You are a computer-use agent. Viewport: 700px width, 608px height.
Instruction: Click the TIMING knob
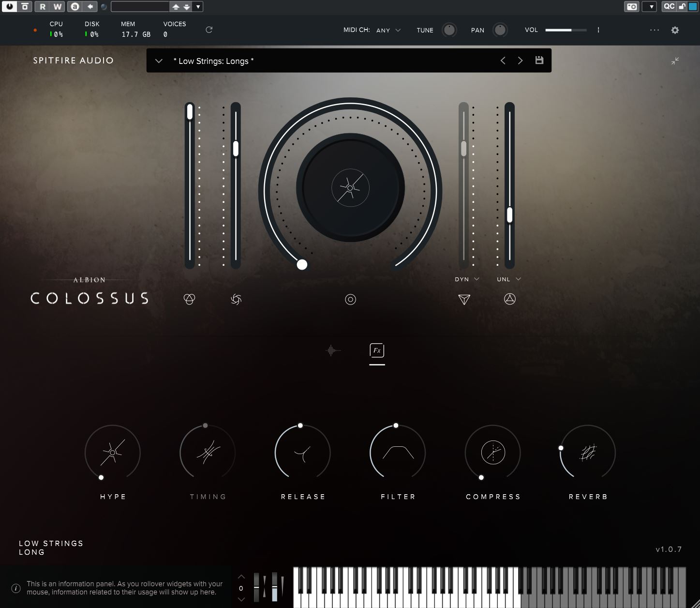tap(208, 453)
